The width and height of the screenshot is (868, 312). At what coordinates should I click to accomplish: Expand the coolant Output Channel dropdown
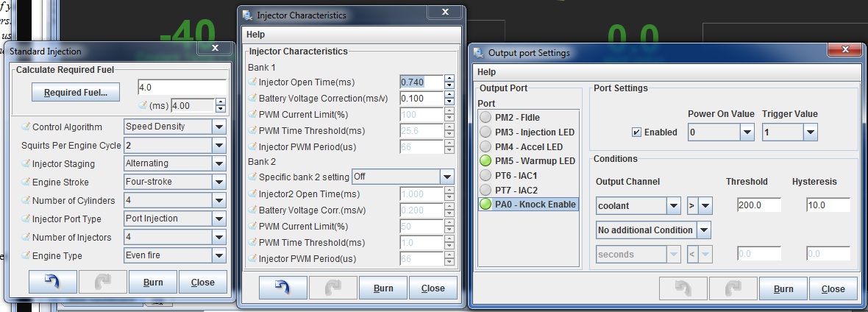point(674,205)
